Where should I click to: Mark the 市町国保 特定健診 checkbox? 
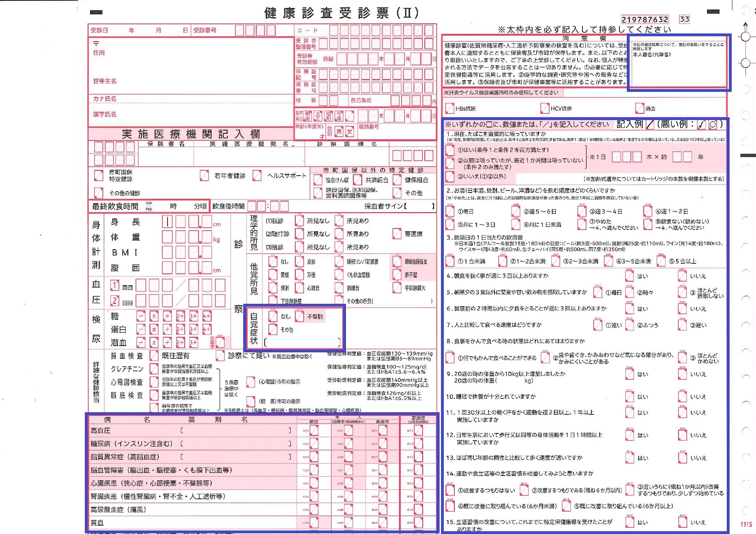pos(99,175)
